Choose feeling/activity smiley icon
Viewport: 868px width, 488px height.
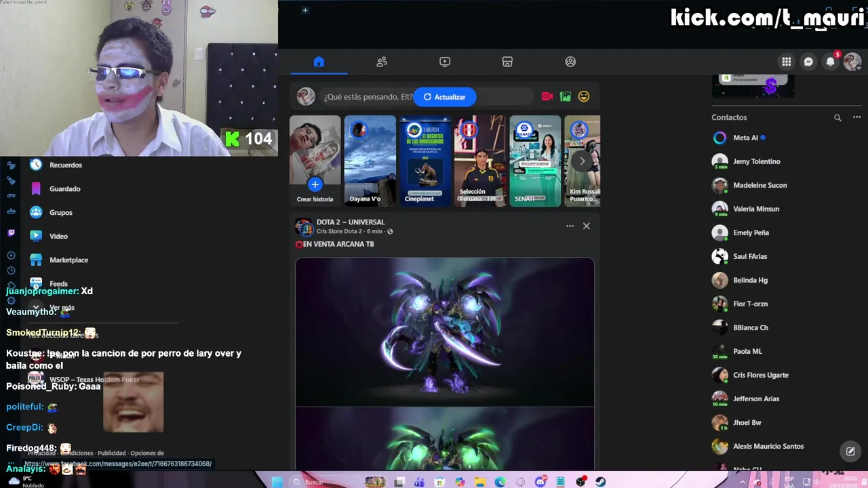[x=584, y=97]
